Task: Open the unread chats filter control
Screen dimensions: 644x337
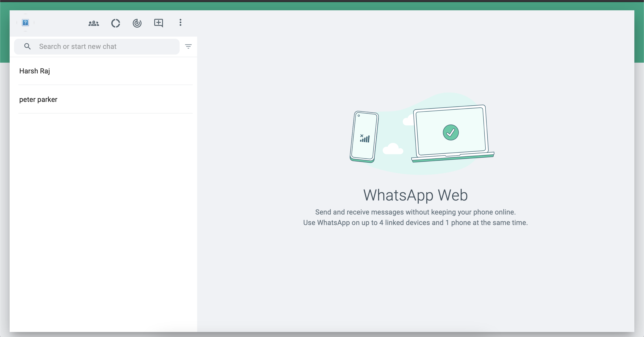Action: [x=188, y=46]
